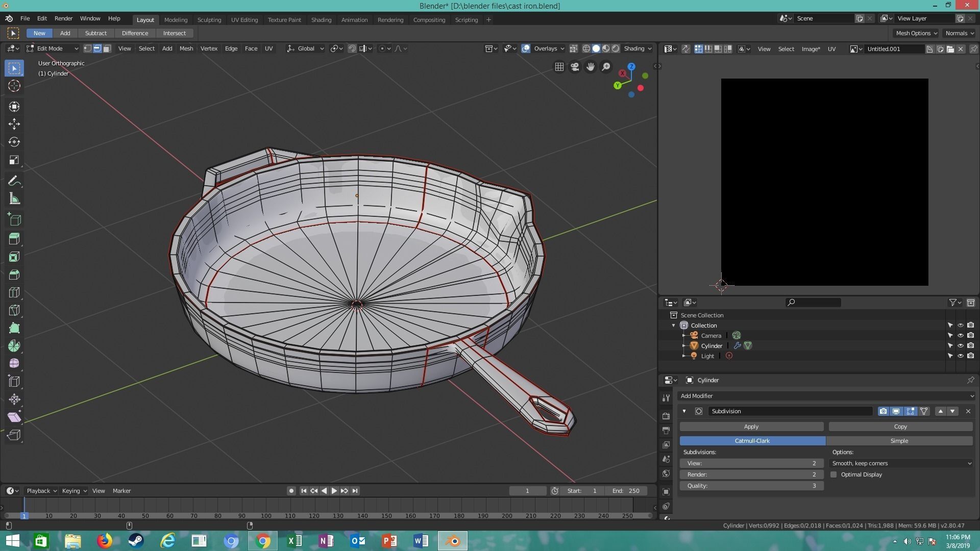Open the File menu
The image size is (980, 551).
[24, 18]
